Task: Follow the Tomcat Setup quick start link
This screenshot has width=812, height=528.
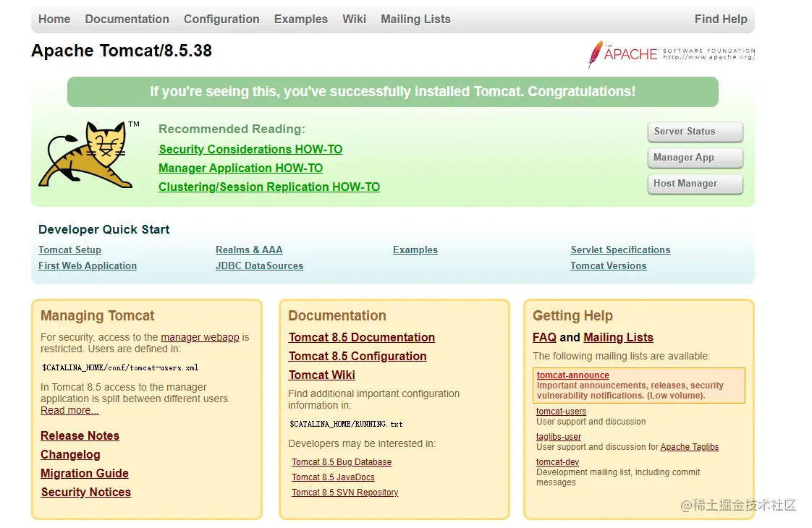Action: 70,250
